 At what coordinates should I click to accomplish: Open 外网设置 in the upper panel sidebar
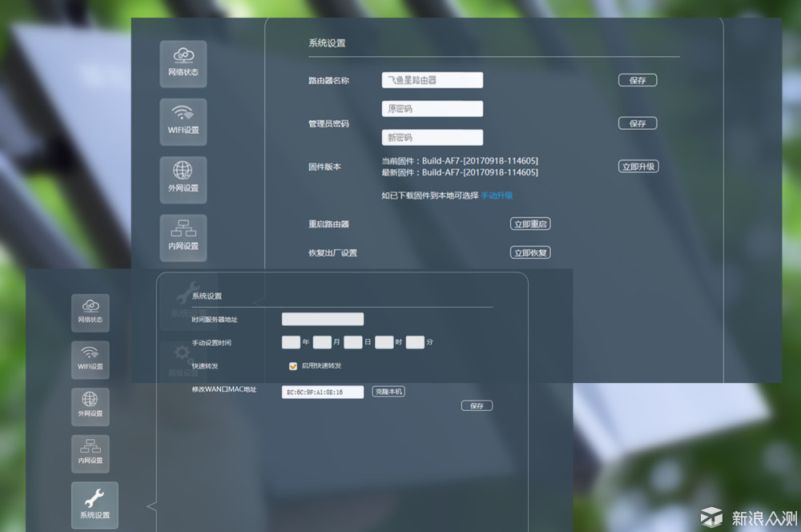pos(183,180)
